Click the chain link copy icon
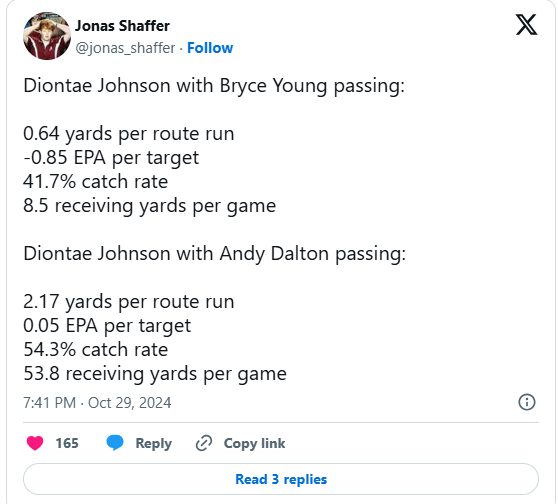The image size is (558, 504). click(x=204, y=443)
